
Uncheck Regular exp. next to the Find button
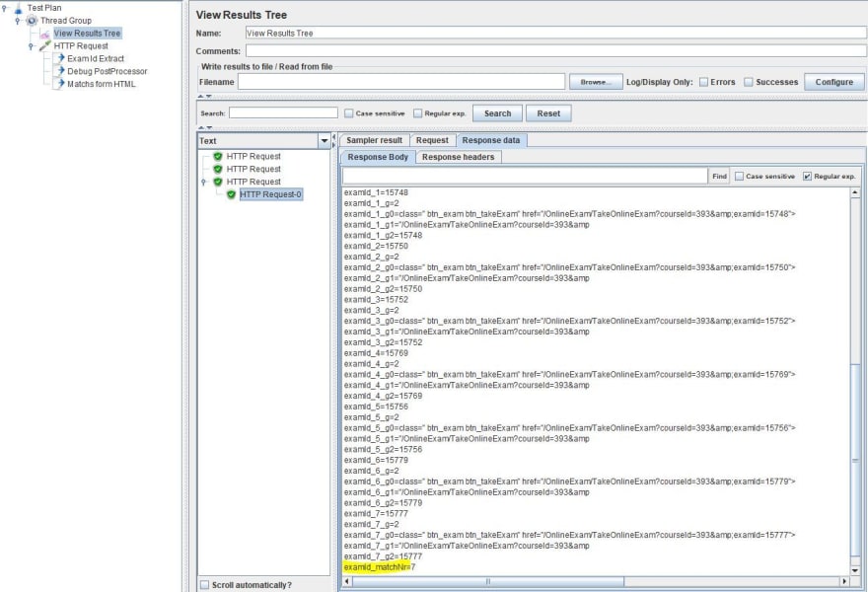807,176
